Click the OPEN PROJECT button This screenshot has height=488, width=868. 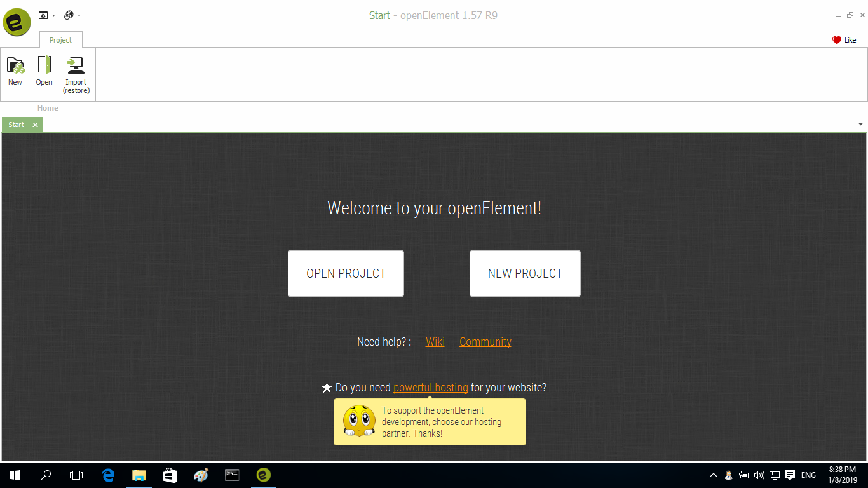[x=346, y=273]
